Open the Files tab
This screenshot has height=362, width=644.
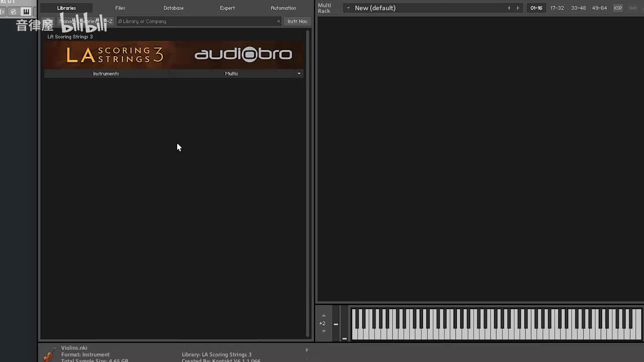(x=120, y=8)
